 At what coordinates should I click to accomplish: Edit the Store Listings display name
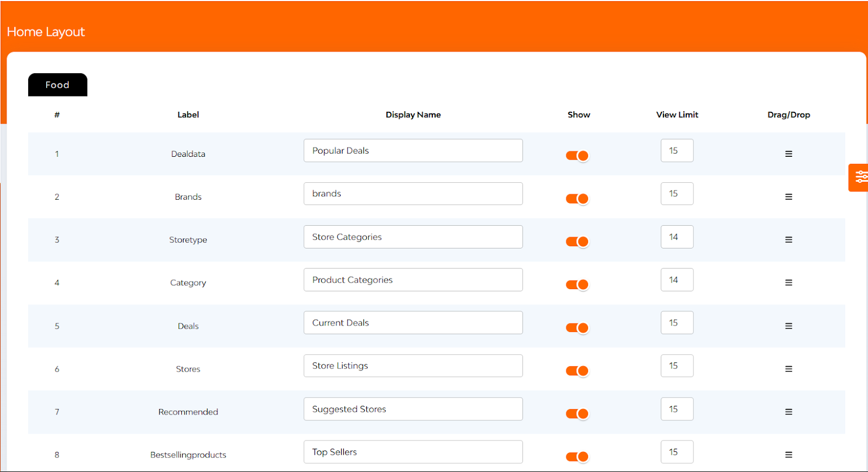point(413,366)
